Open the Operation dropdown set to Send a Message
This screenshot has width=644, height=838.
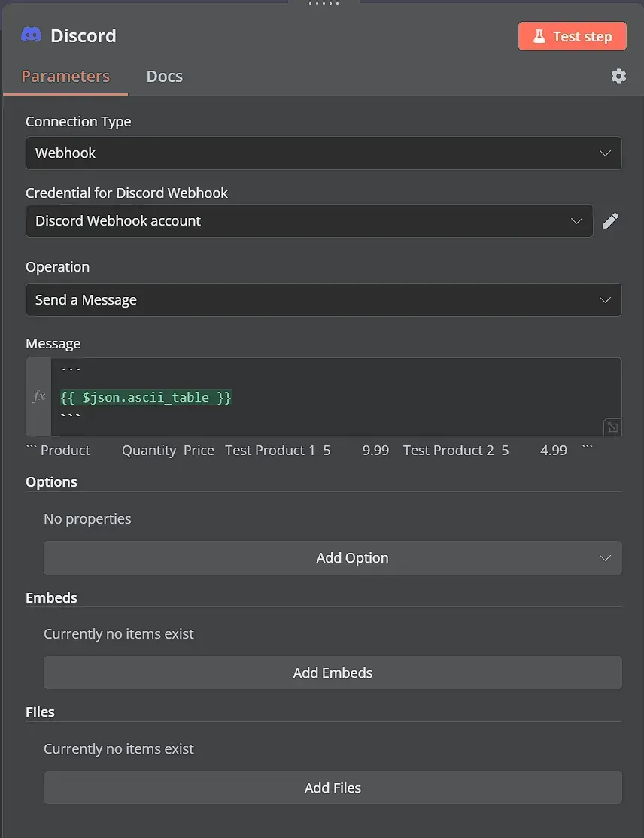tap(324, 300)
